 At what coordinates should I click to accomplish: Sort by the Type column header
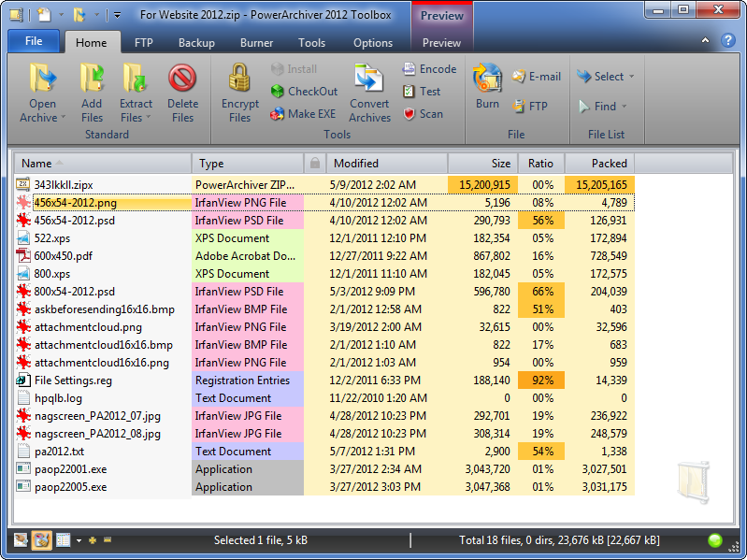tap(248, 164)
